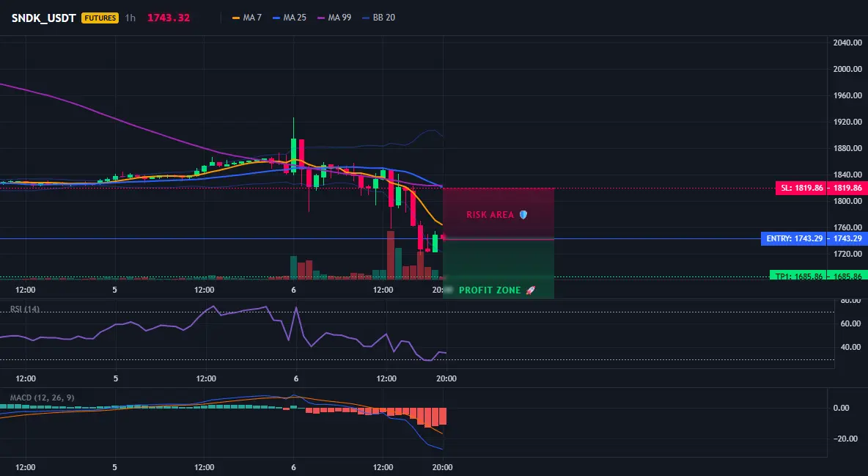Viewport: 868px width, 476px height.
Task: Click the rocket icon beside PROFIT ZONE
Action: pyautogui.click(x=530, y=290)
